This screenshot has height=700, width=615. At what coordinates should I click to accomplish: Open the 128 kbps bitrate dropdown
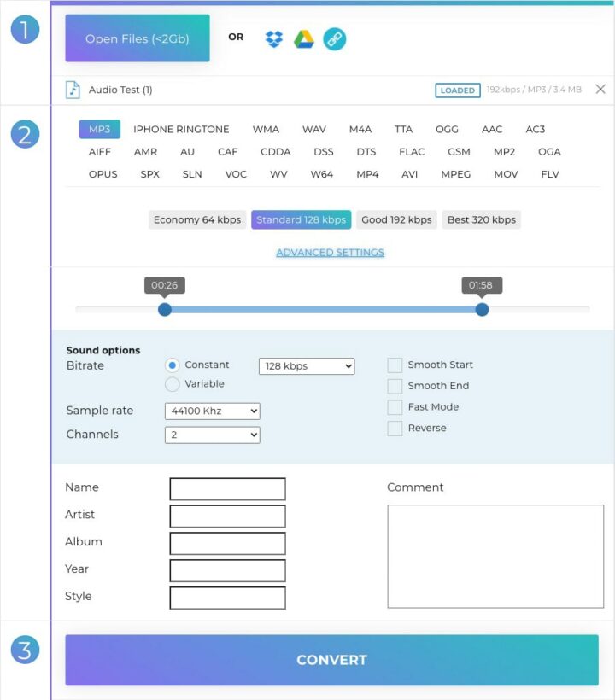(306, 366)
